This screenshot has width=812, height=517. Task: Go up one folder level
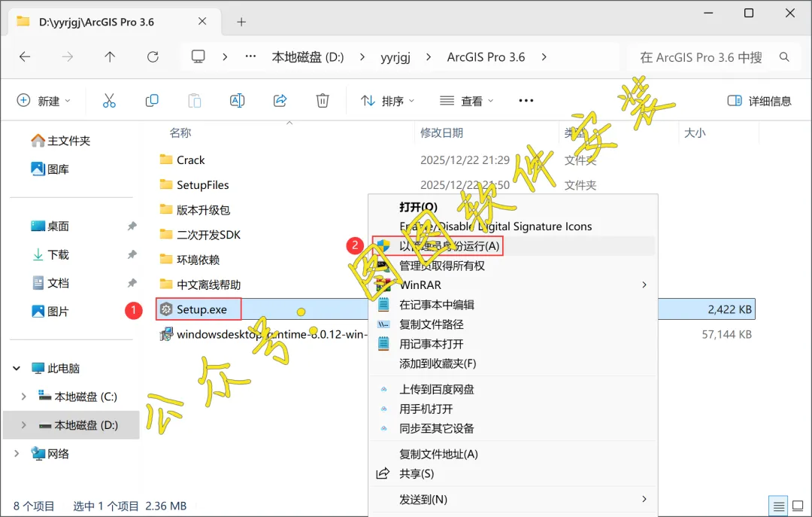pos(110,57)
